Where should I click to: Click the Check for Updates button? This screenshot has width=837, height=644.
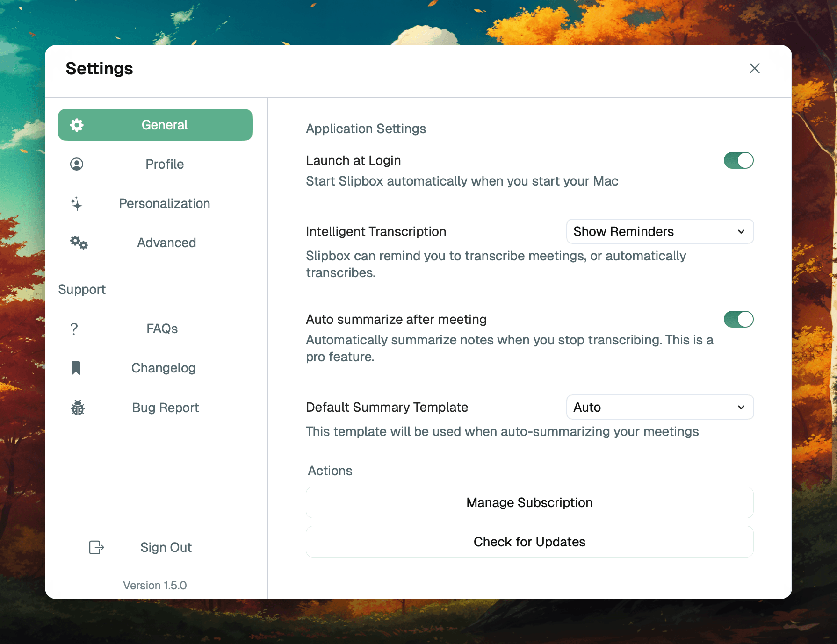529,542
